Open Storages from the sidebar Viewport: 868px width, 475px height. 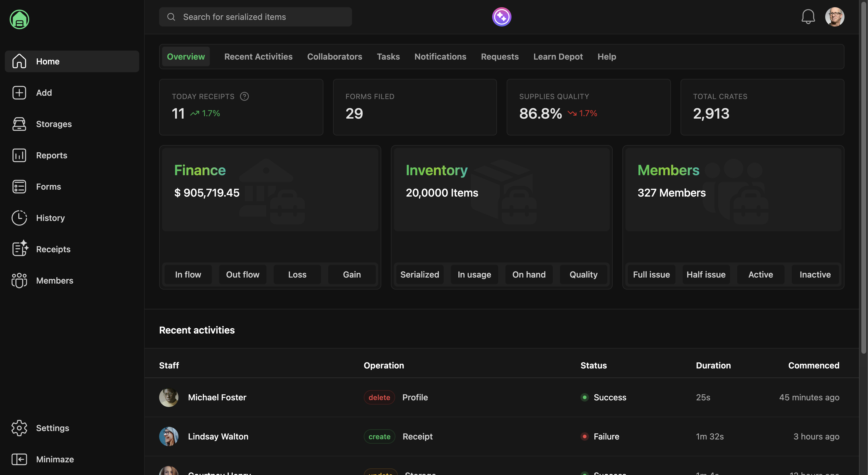click(54, 124)
